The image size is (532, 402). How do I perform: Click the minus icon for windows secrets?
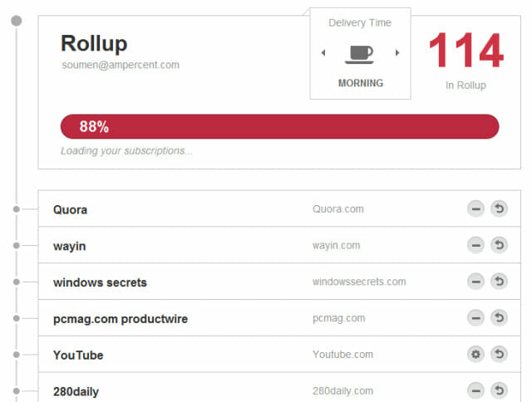(x=475, y=282)
